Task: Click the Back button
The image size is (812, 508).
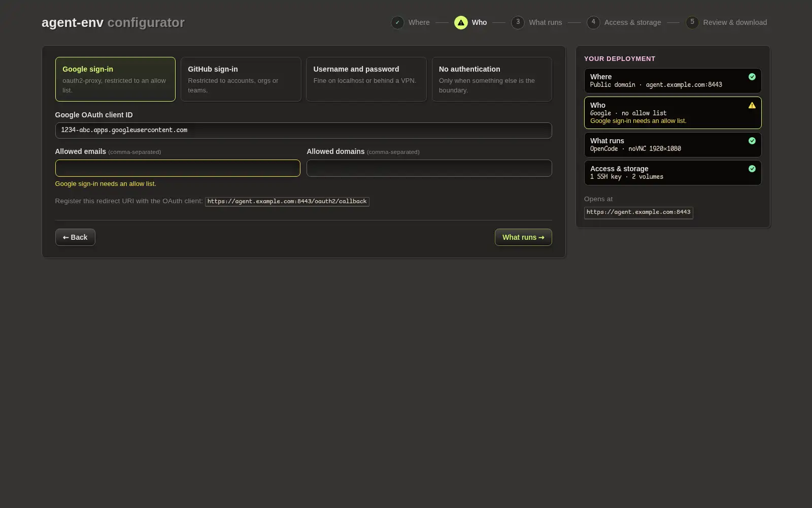Action: tap(75, 237)
